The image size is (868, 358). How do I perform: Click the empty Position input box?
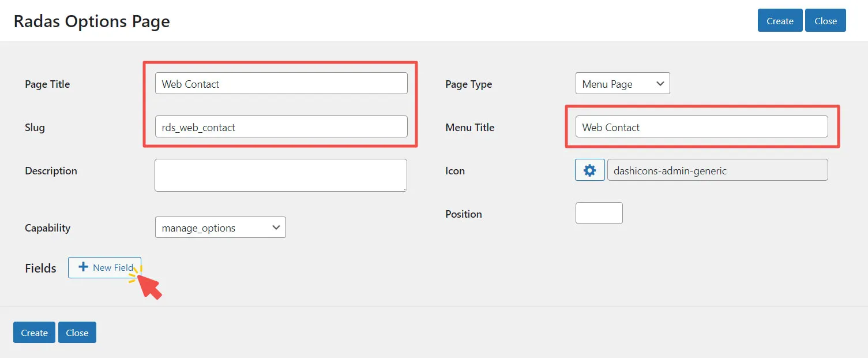599,212
